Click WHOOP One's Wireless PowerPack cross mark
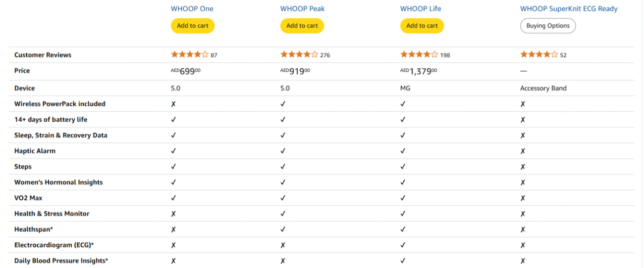 tap(173, 104)
